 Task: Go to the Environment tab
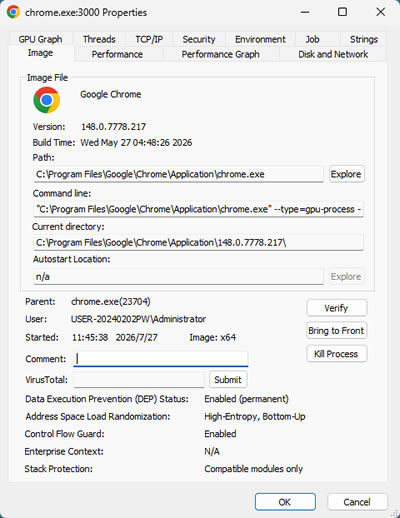point(260,39)
